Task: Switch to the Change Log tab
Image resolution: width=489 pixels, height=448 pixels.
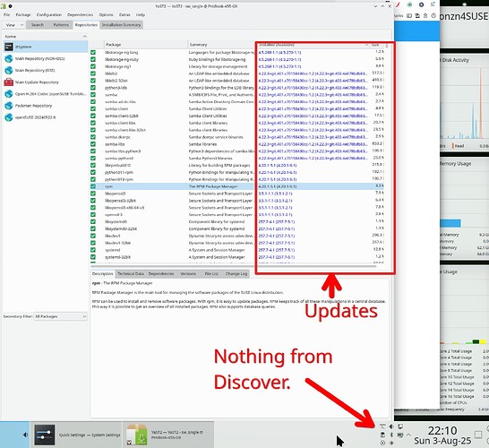Action: [x=236, y=273]
